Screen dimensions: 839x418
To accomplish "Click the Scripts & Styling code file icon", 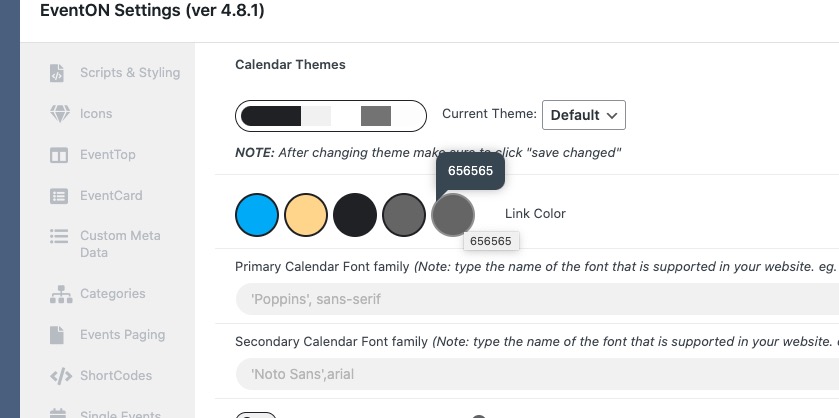I will pyautogui.click(x=57, y=73).
